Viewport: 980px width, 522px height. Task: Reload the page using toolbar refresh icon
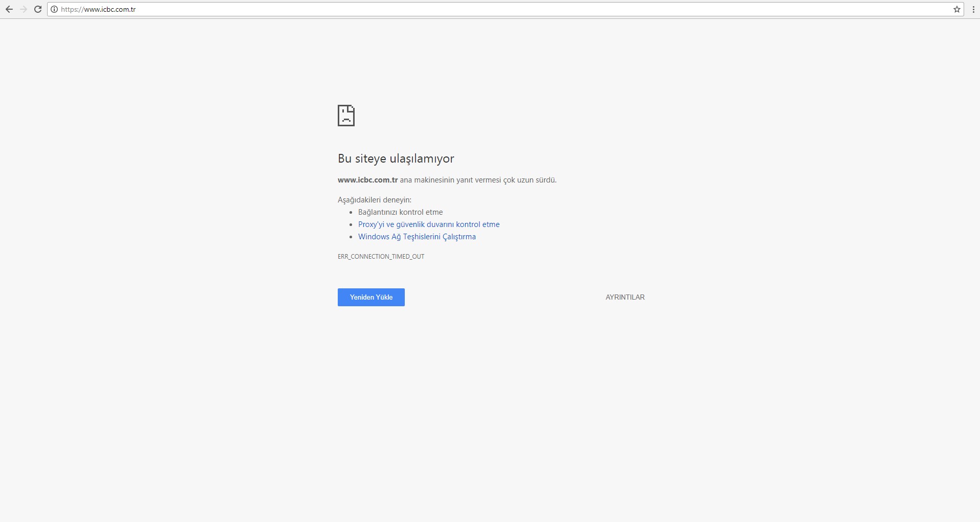38,9
